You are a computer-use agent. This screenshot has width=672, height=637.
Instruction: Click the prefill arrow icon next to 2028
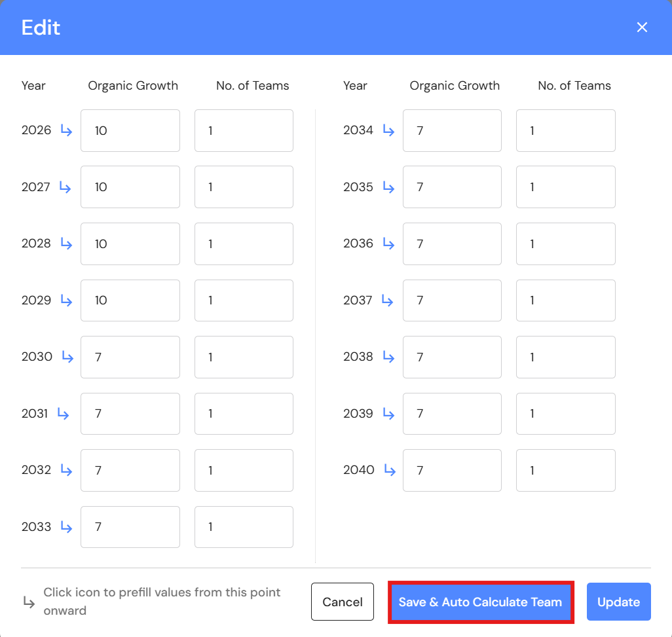[66, 244]
